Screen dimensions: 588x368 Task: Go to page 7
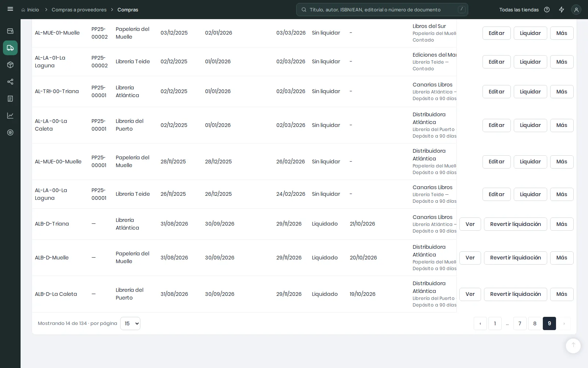[520, 323]
